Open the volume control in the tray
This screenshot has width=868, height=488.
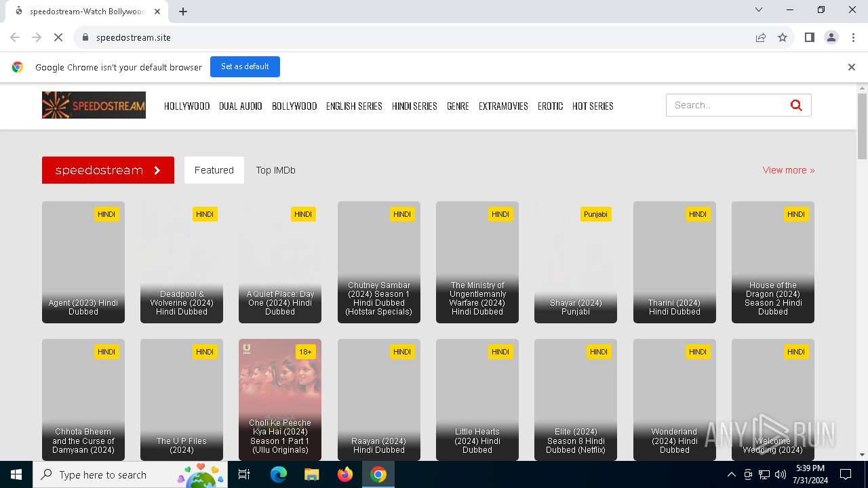(781, 474)
